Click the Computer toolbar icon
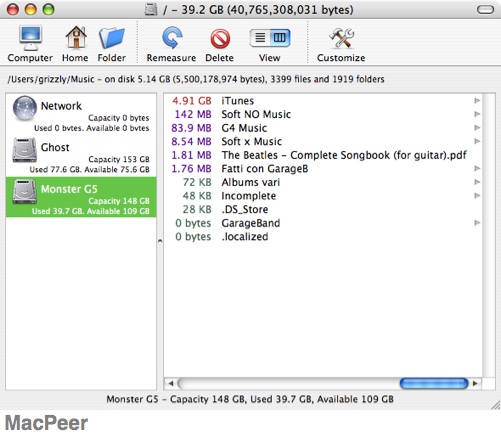The width and height of the screenshot is (501, 435). point(30,38)
